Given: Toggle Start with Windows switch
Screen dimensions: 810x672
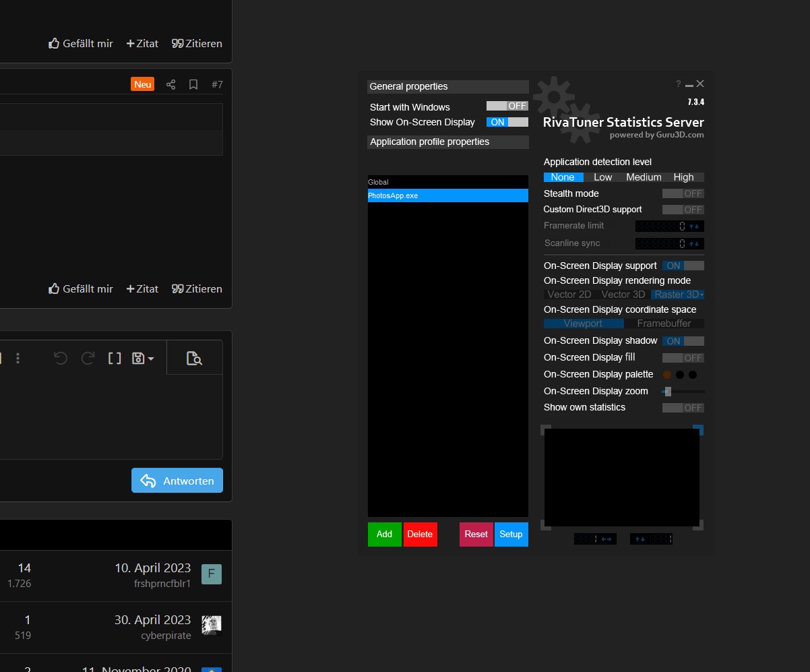Looking at the screenshot, I should pos(507,106).
